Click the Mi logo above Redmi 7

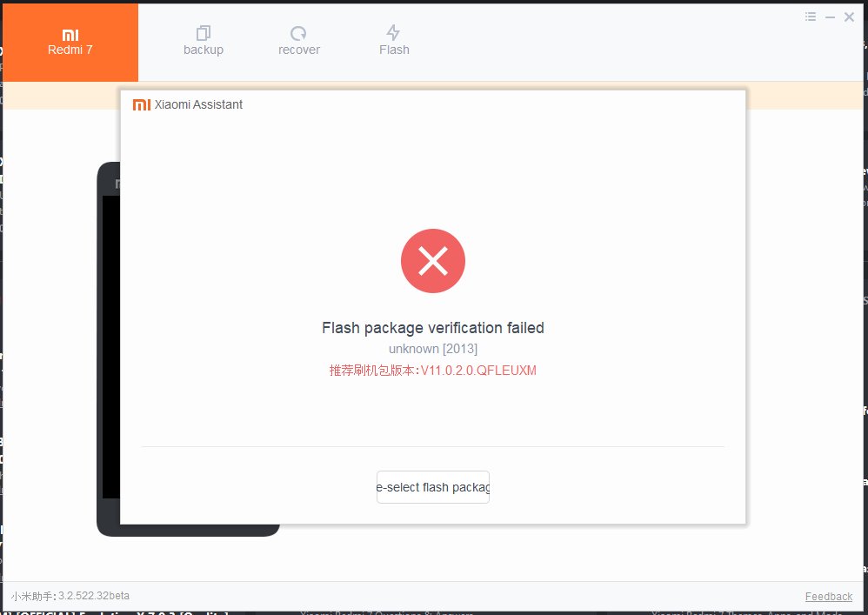coord(70,35)
